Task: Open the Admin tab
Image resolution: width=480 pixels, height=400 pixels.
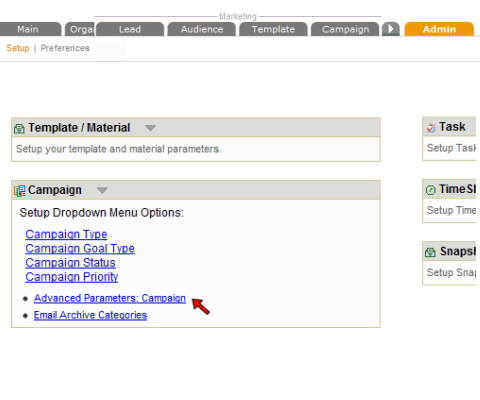Action: 439,29
